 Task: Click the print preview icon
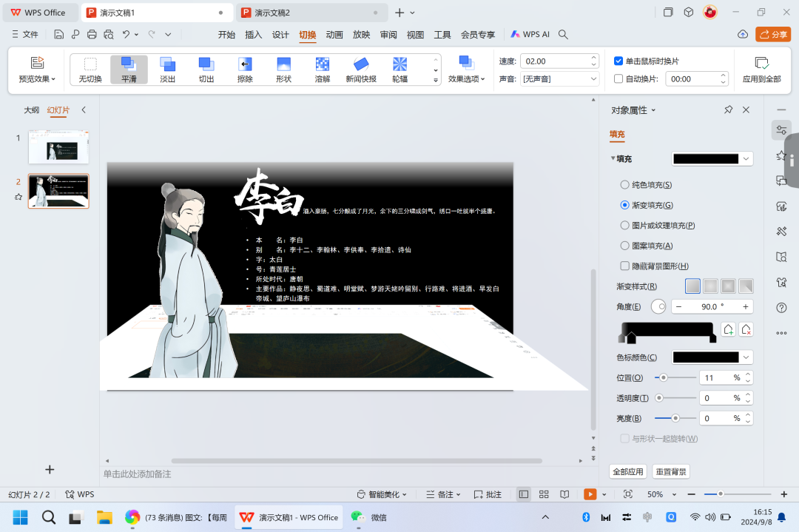pos(109,34)
